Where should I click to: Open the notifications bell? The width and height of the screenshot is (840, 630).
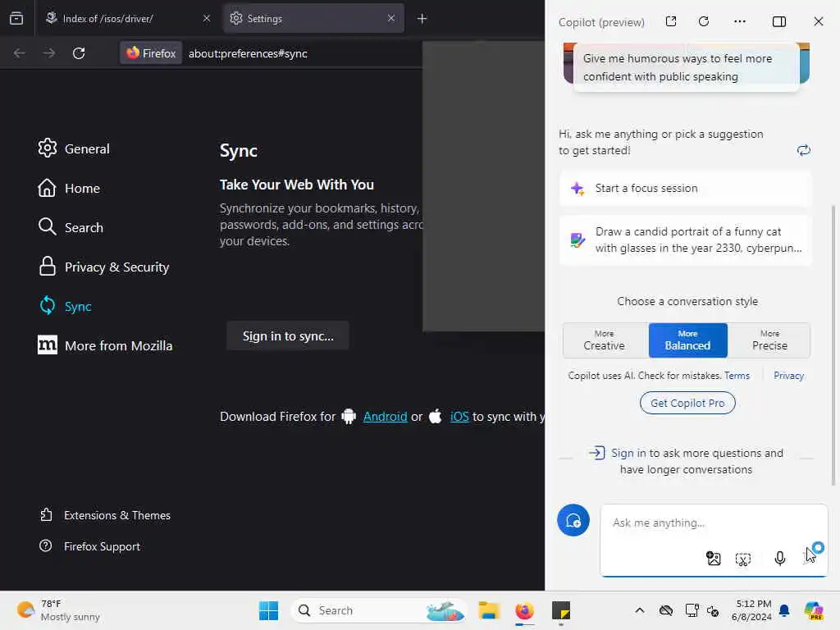[784, 610]
